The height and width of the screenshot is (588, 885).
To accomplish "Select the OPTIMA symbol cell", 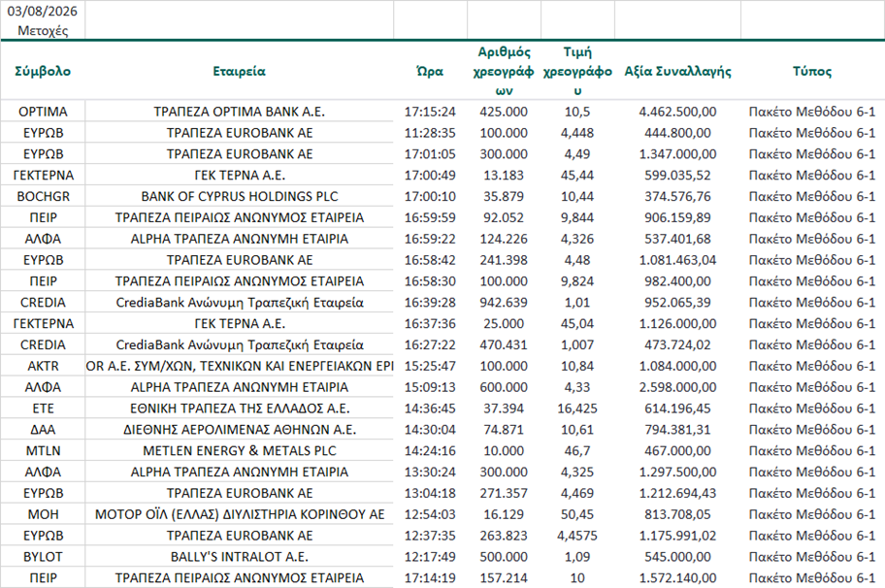I will click(x=43, y=112).
